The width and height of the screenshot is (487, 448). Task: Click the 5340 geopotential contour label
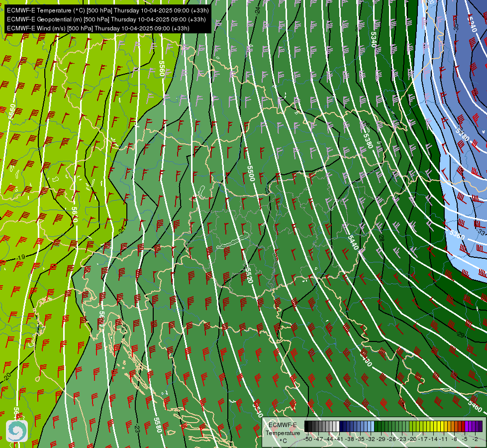(374, 39)
